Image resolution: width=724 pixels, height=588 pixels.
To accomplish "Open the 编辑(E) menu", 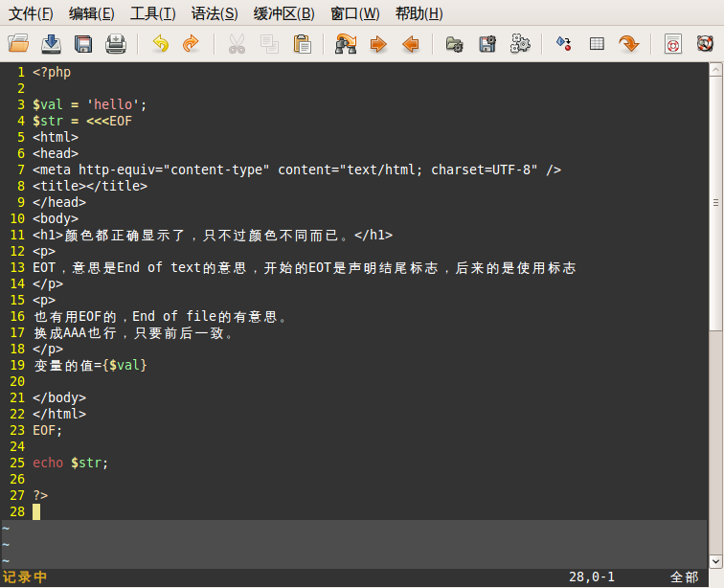I will (x=91, y=13).
